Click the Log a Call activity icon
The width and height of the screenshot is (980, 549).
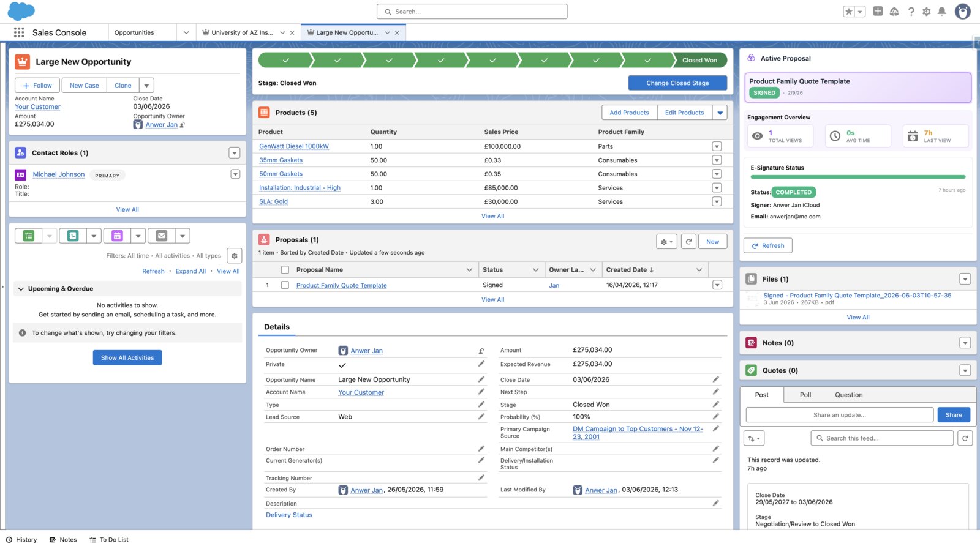(x=73, y=236)
